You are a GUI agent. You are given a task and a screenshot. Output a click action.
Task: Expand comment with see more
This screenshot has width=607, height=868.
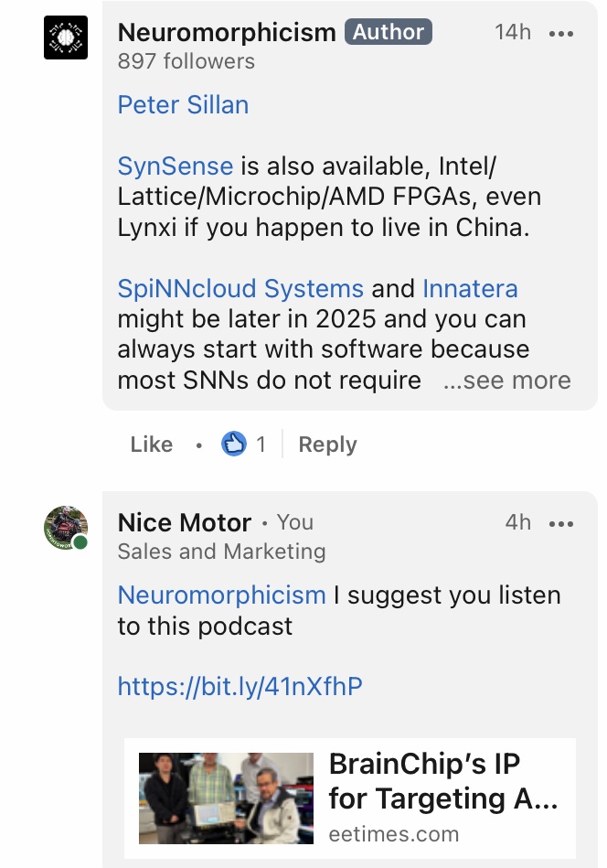click(x=506, y=380)
